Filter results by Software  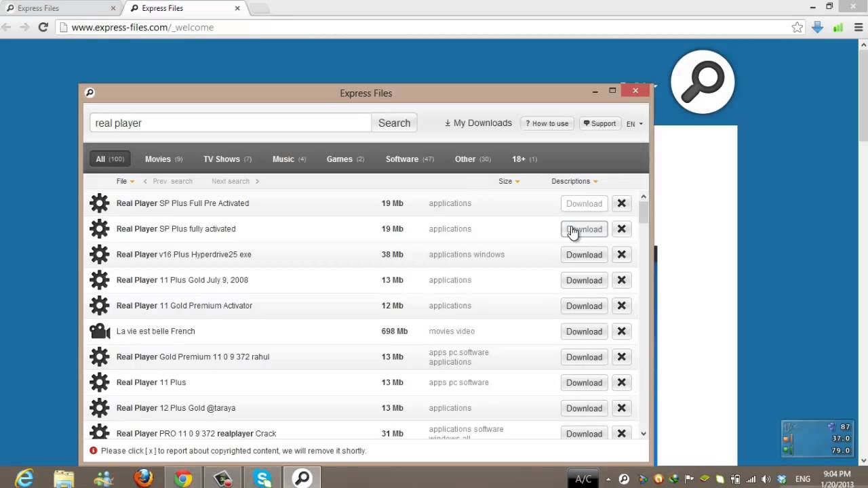click(410, 159)
